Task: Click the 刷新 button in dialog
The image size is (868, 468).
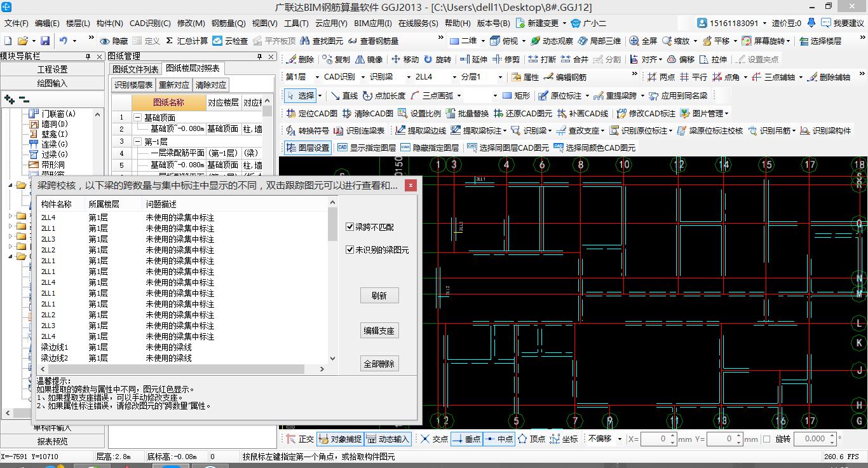Action: coord(379,296)
